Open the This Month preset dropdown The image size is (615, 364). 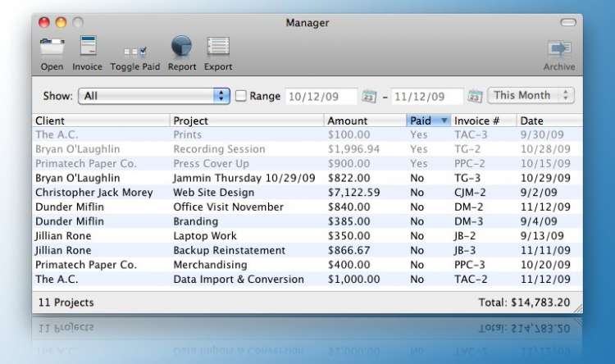[531, 95]
